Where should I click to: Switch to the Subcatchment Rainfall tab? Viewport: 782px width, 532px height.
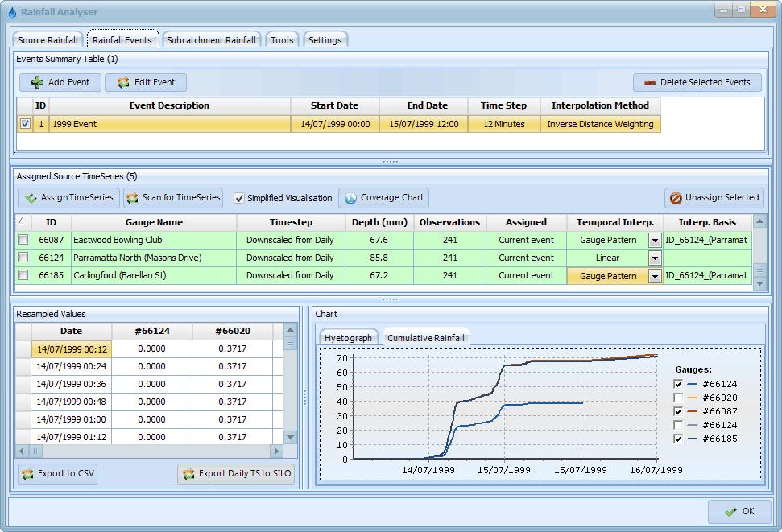(x=211, y=40)
